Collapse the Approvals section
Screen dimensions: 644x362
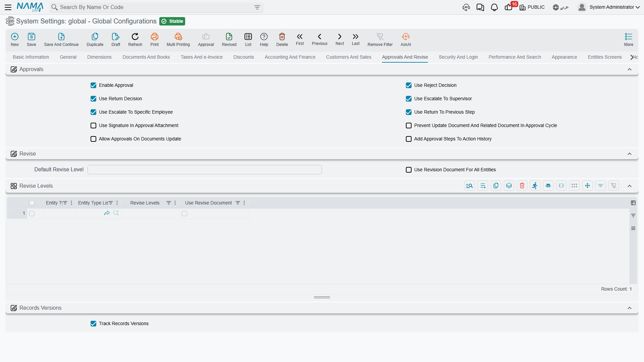(630, 69)
